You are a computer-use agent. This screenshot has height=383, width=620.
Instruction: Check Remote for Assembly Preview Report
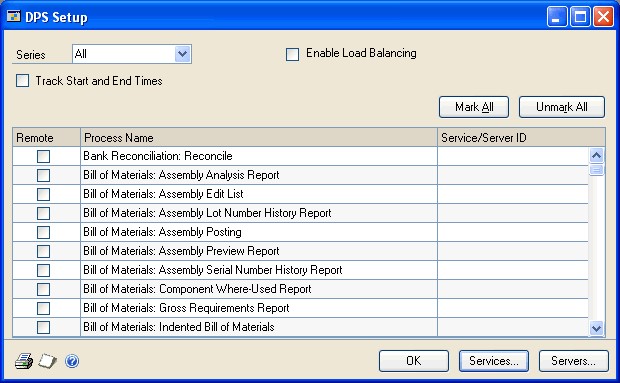[43, 251]
